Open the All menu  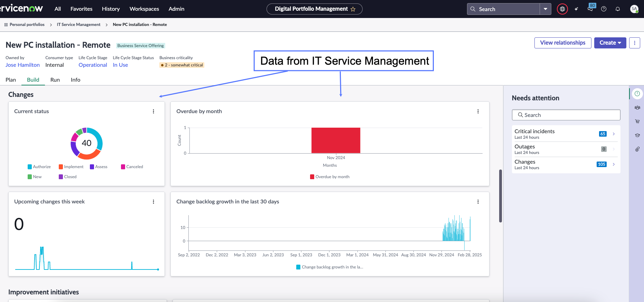click(58, 9)
